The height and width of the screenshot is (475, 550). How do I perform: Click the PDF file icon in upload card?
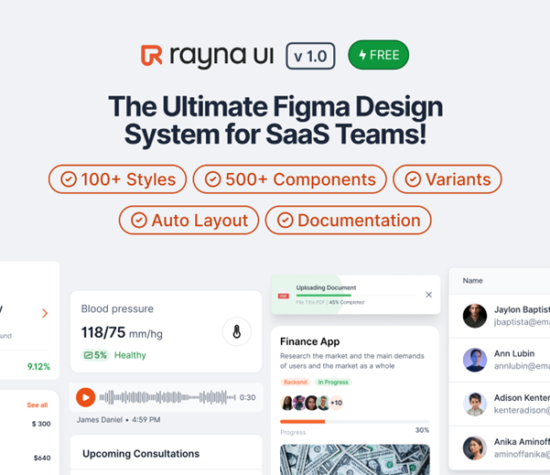point(283,296)
